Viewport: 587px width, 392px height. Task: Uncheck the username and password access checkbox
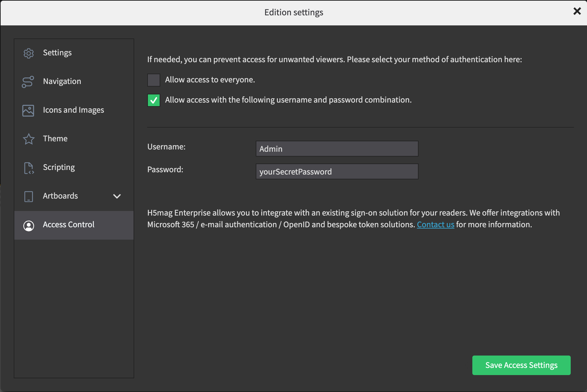coord(154,100)
